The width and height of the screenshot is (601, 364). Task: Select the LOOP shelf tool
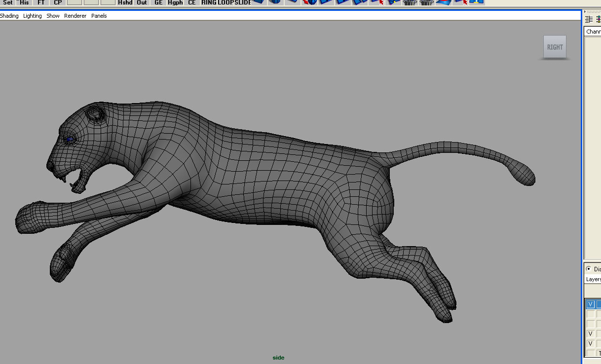[225, 2]
